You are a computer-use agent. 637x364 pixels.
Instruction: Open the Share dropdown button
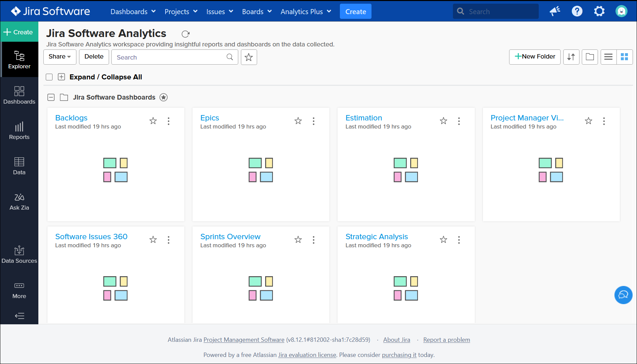point(60,57)
